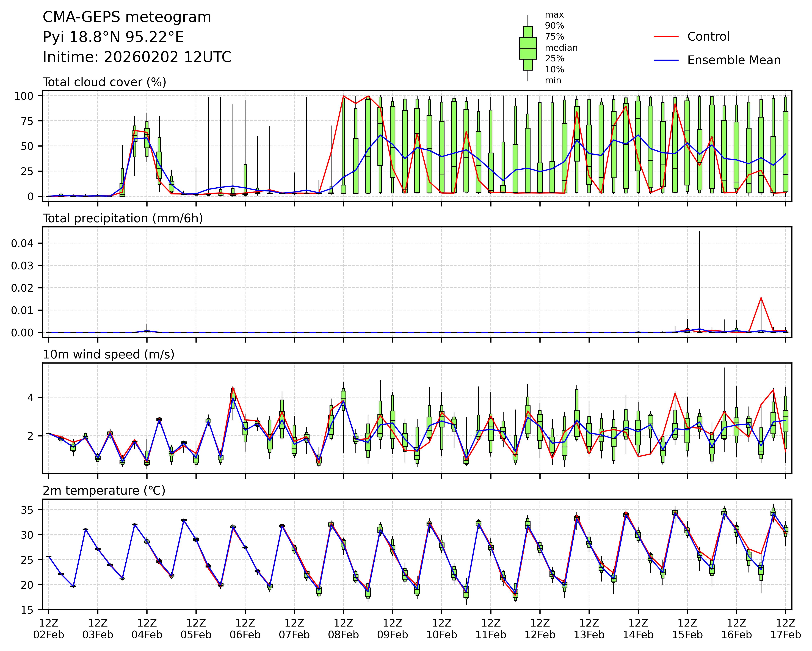Click the Total precipitation panel title

[123, 218]
